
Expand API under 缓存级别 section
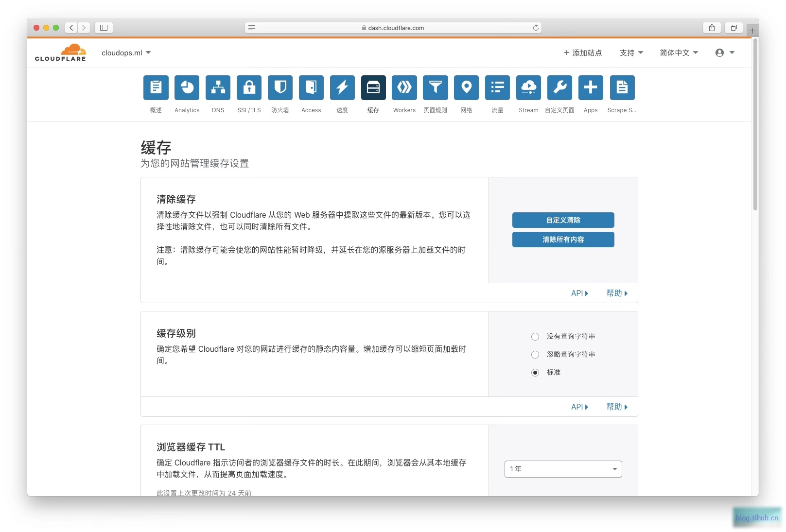coord(580,407)
